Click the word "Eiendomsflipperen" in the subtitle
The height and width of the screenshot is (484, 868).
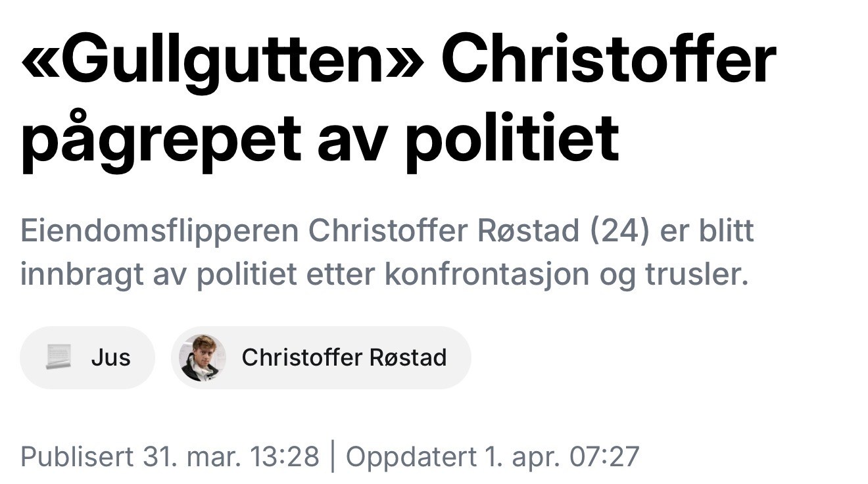pos(159,232)
